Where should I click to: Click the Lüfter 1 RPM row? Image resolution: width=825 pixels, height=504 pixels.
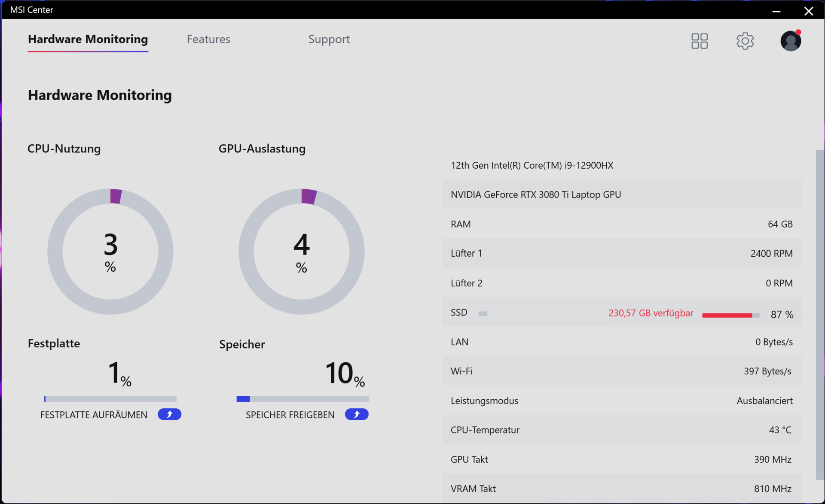tap(621, 253)
